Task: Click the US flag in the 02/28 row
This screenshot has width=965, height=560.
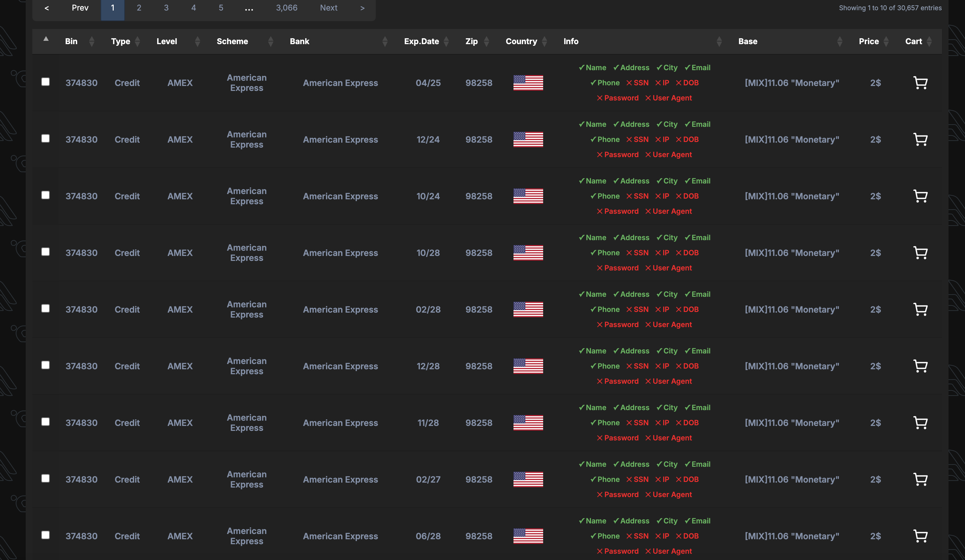Action: (528, 309)
